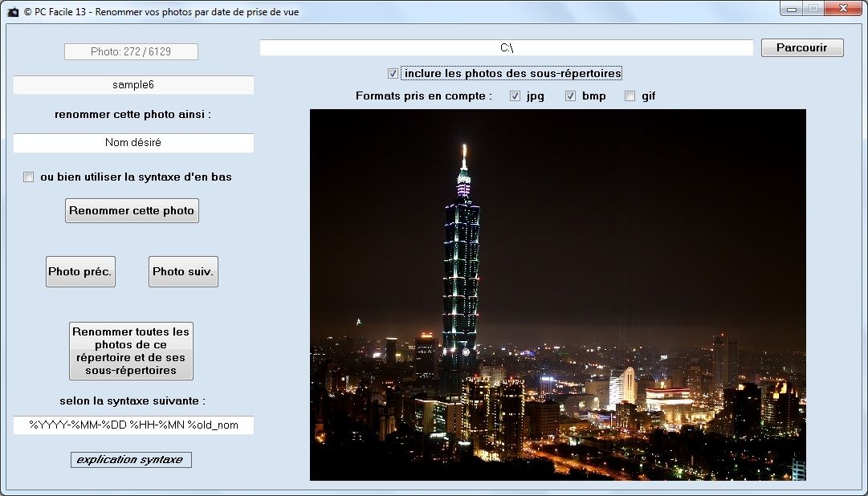
Task: Uncheck the bmp format checkbox
Action: 570,96
